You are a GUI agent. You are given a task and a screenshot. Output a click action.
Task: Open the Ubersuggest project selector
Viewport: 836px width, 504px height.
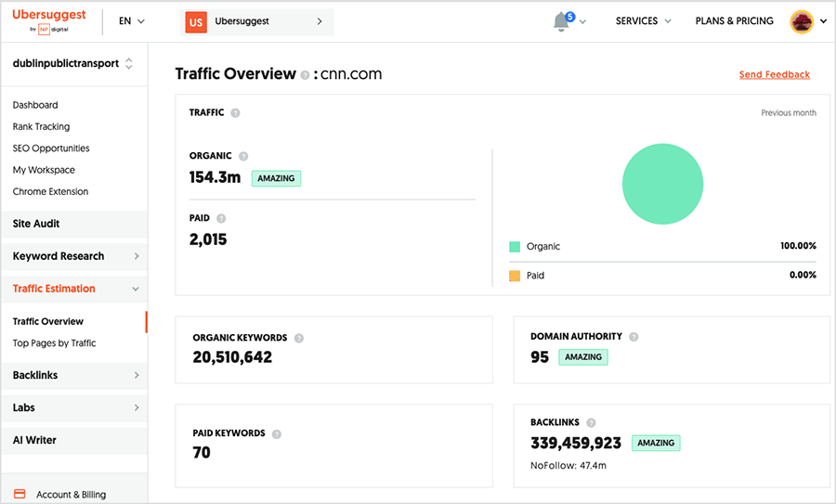[257, 22]
